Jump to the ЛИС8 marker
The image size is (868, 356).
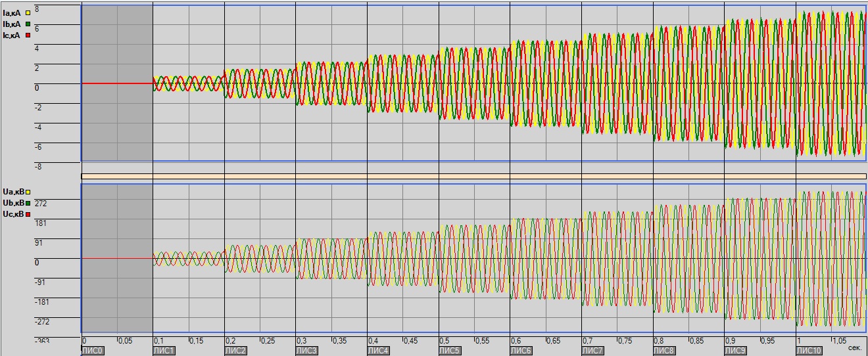coord(665,351)
